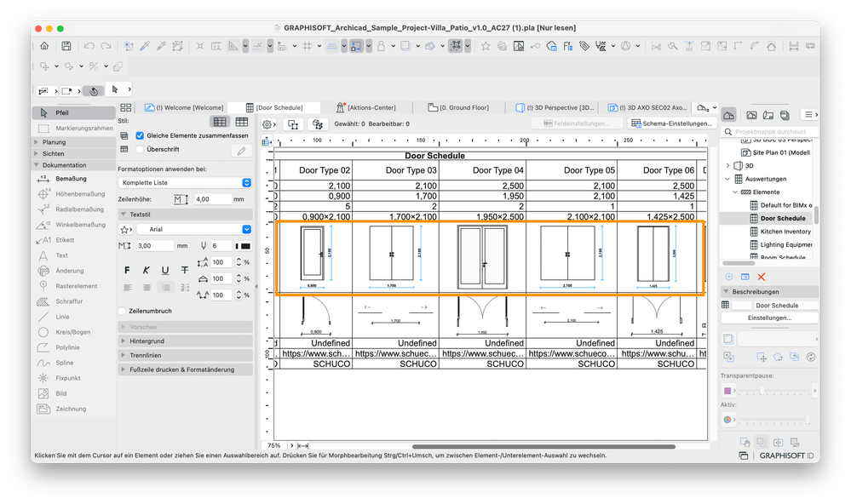Open the Arial font dropdown
Viewport: 851px width, 504px height.
(x=193, y=230)
